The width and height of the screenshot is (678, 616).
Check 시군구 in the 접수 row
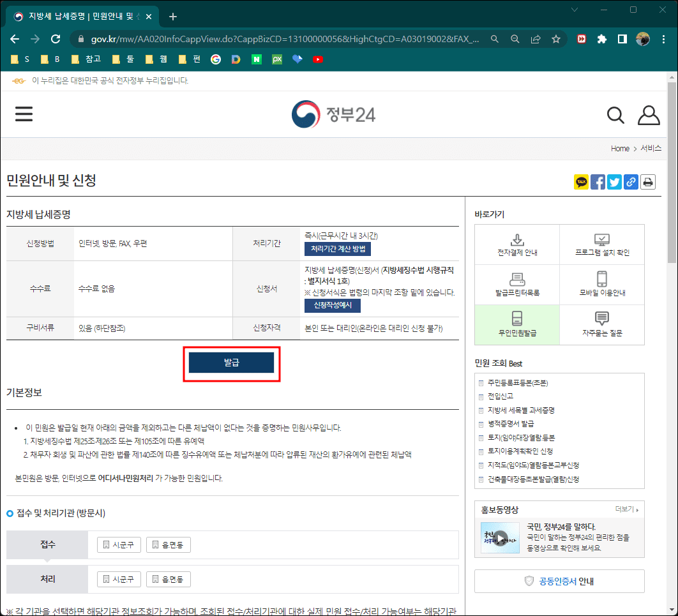(118, 545)
